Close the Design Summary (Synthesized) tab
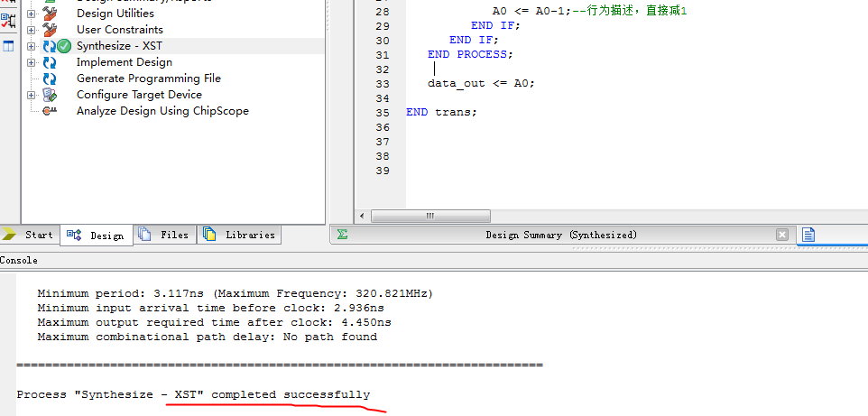Screen dimensions: 868x416 pyautogui.click(x=782, y=235)
